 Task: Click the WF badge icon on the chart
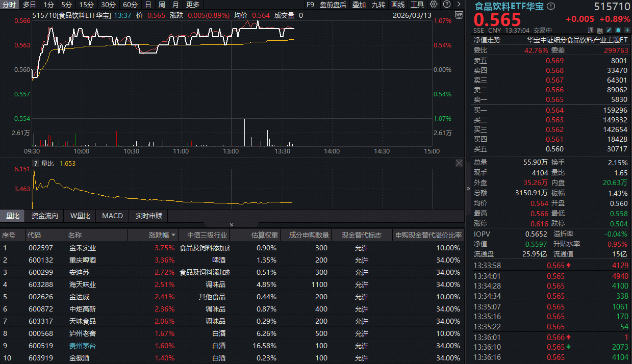[x=459, y=15]
